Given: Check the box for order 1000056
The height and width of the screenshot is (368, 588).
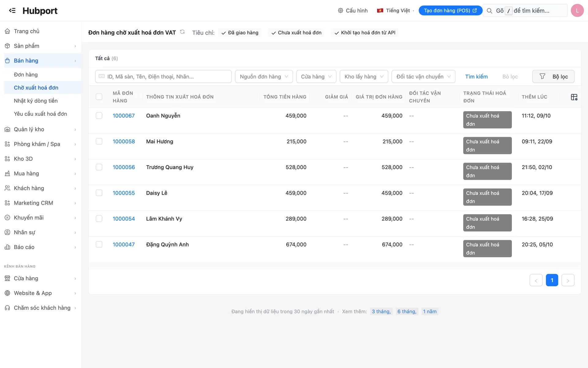Looking at the screenshot, I should (99, 167).
